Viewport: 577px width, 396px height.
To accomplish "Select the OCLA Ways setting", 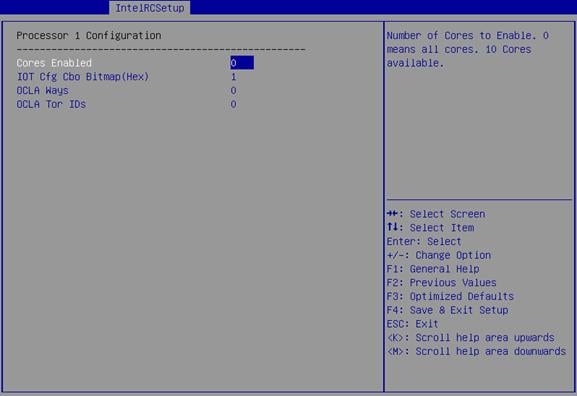I will [42, 91].
